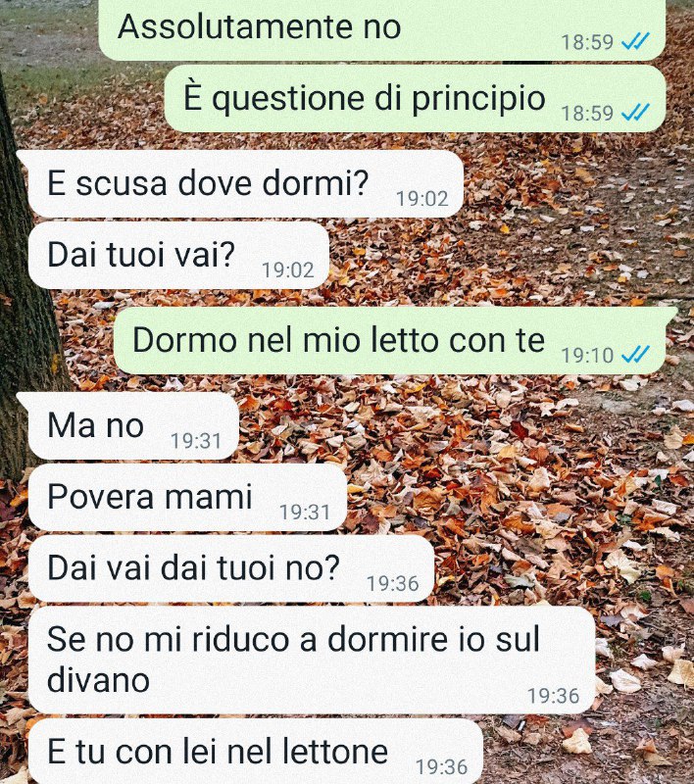Tap the 19:02 timestamp on "E scusa dove dormi?"
The width and height of the screenshot is (694, 784).
pos(422,199)
